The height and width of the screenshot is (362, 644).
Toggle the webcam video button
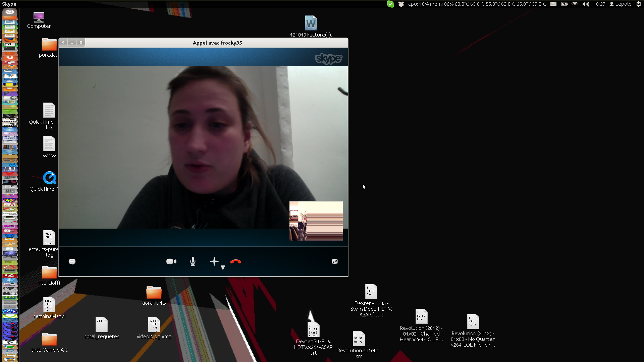(171, 261)
